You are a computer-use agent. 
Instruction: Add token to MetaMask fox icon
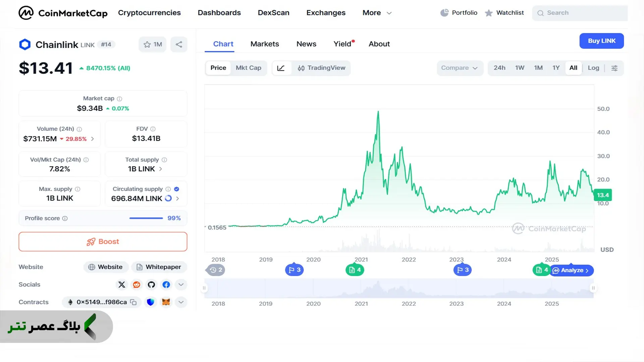(166, 302)
